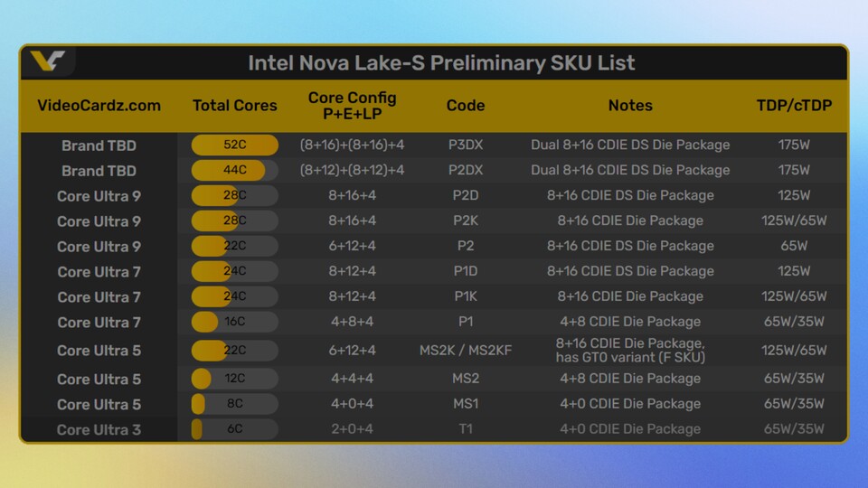
Task: Click the 'T1' code cell
Action: pyautogui.click(x=466, y=428)
